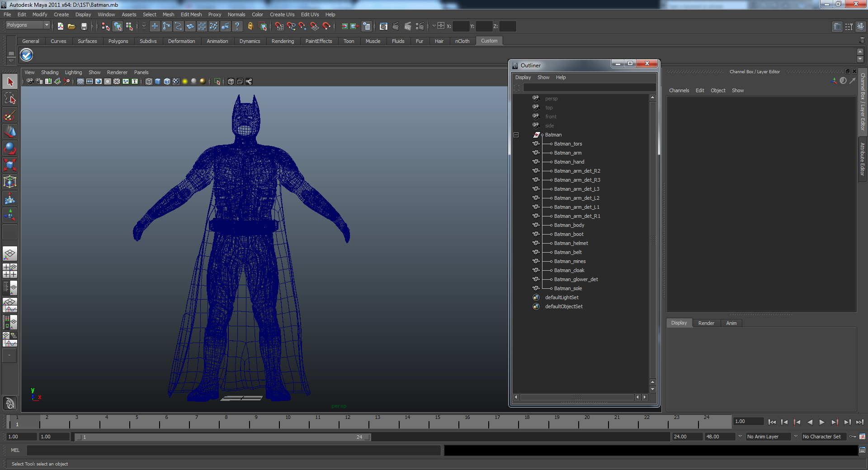Switch to four view layout
The image size is (868, 470).
[10, 270]
